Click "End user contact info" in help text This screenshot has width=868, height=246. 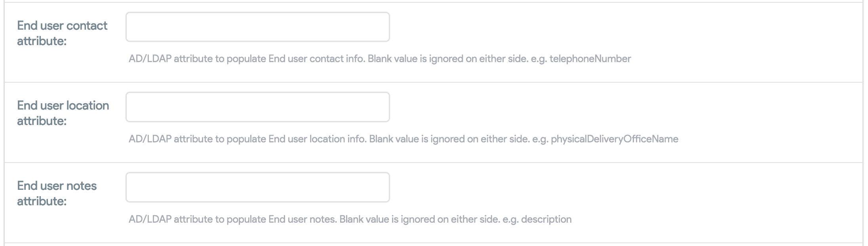316,59
